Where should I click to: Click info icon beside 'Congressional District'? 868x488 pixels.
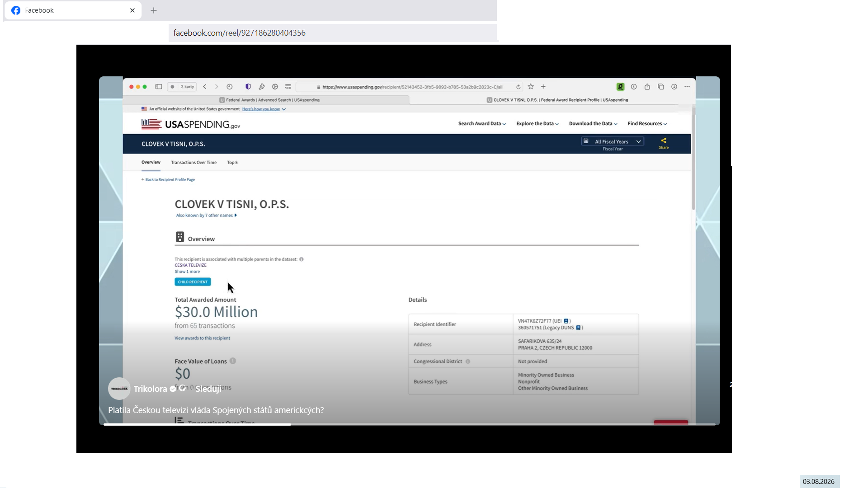(x=468, y=361)
